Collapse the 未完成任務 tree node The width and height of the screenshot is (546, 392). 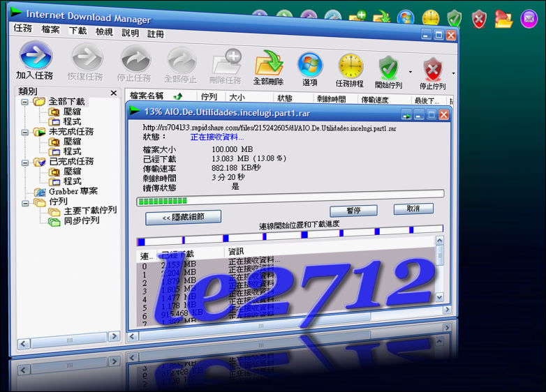tap(24, 132)
